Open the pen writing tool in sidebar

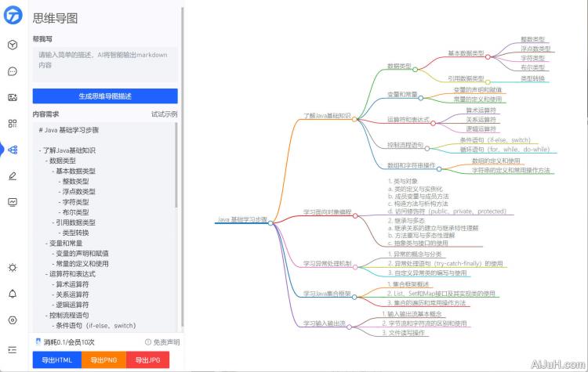point(13,175)
